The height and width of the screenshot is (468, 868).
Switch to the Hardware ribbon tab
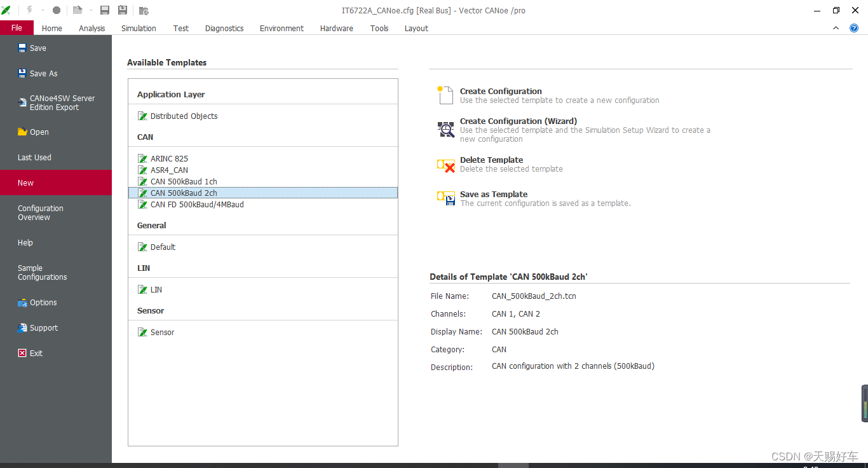[337, 28]
